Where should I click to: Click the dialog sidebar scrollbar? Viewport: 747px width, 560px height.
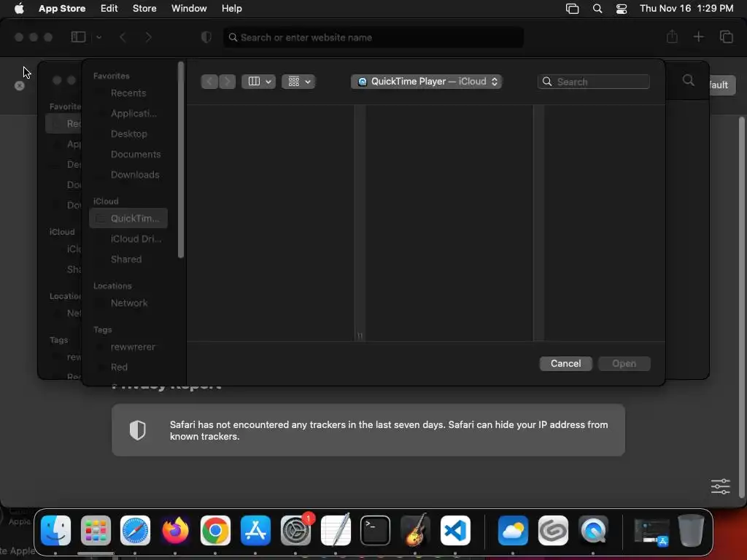pyautogui.click(x=181, y=160)
